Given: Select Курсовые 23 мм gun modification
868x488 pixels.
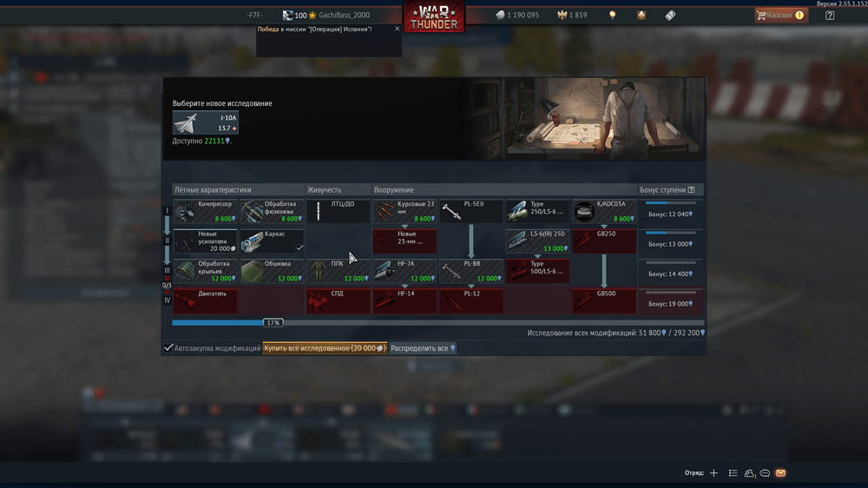Looking at the screenshot, I should [x=404, y=211].
